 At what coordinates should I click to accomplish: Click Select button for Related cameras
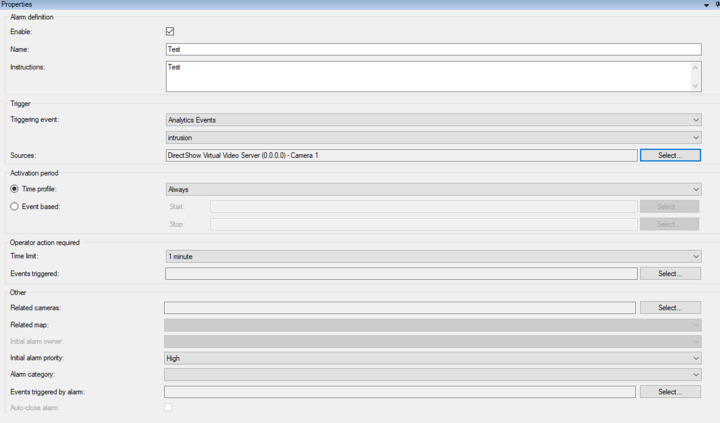pos(670,308)
